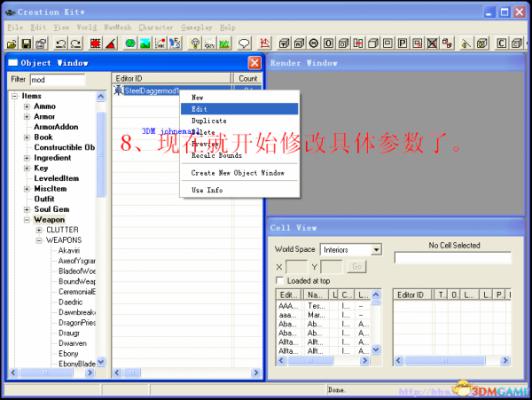Click the toolbar icon labeled P

point(402,43)
